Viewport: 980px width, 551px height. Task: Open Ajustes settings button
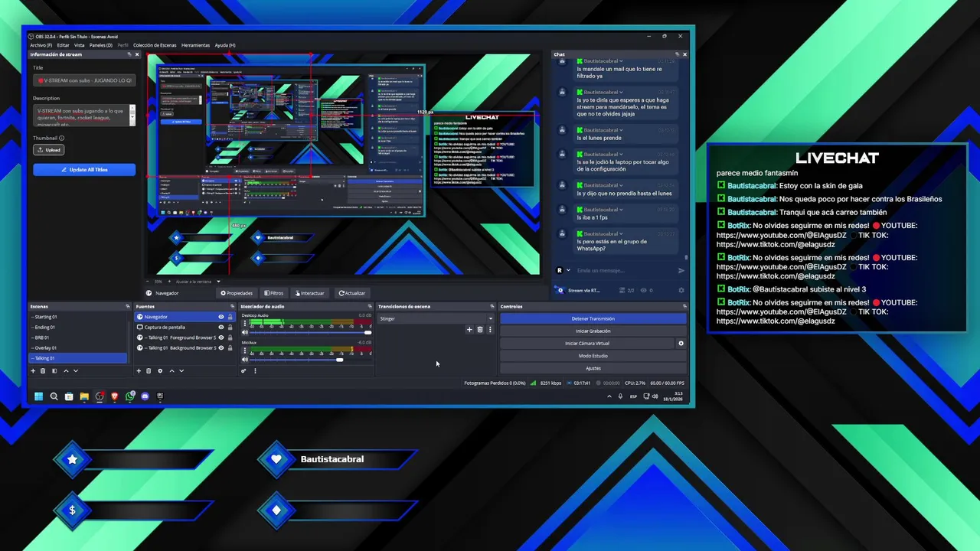[593, 368]
